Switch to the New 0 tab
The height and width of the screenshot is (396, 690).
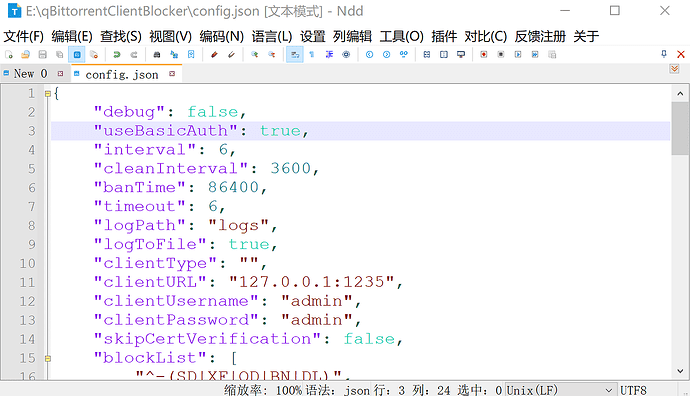point(30,74)
